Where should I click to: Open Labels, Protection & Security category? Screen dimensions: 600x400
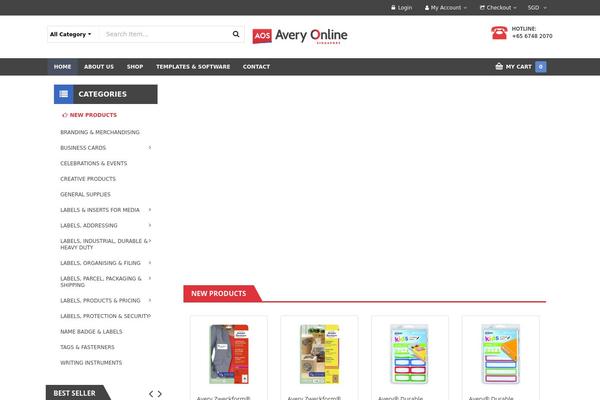point(105,316)
